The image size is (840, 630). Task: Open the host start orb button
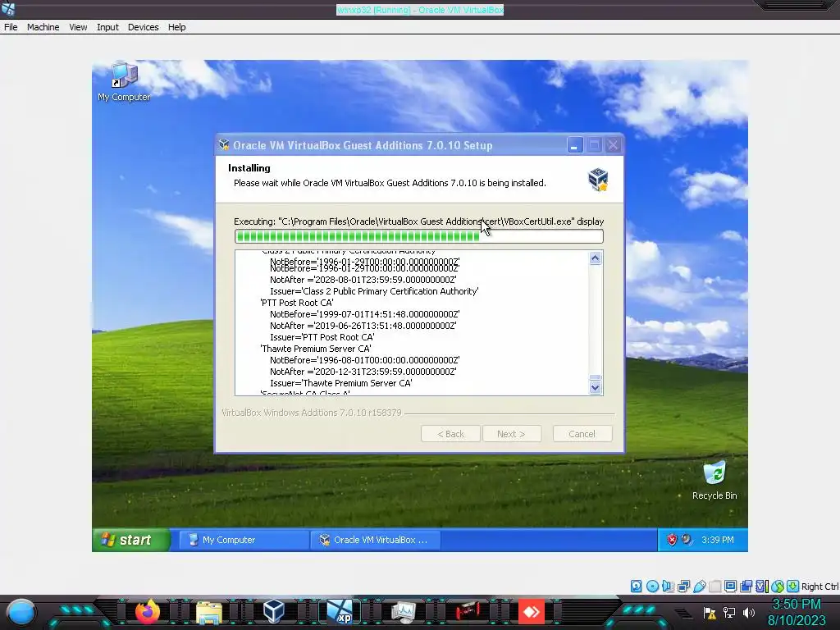point(21,612)
